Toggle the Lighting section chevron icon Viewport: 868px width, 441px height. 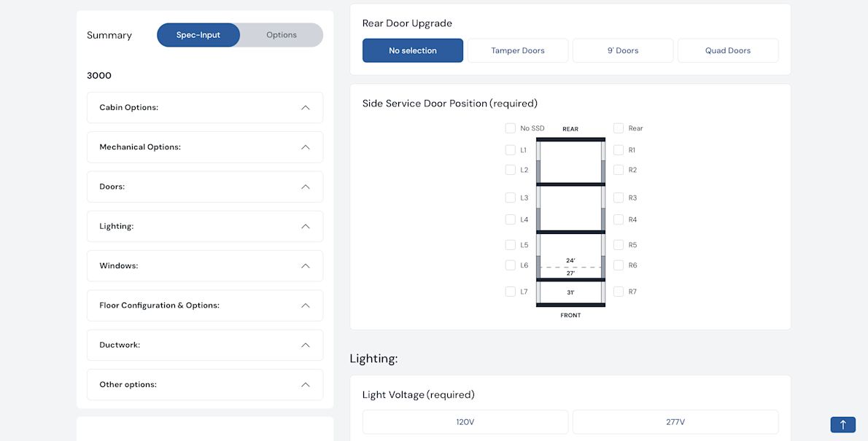click(306, 227)
